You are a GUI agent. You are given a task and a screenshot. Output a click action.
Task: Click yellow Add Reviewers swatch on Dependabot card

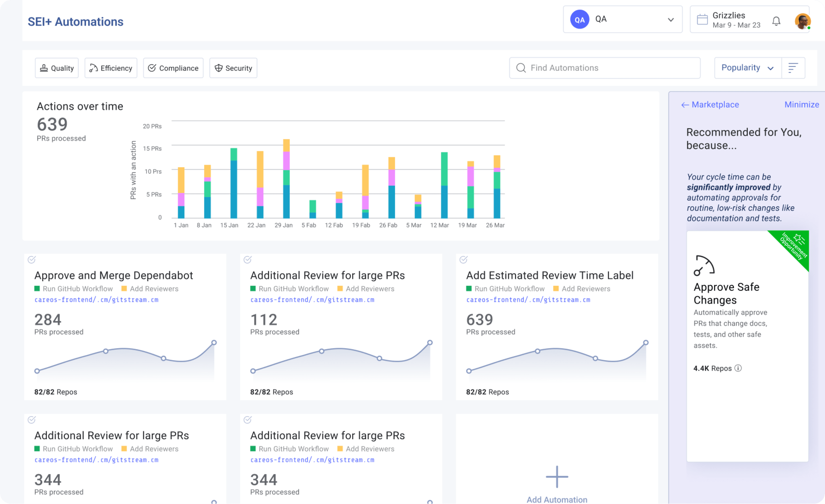(124, 288)
